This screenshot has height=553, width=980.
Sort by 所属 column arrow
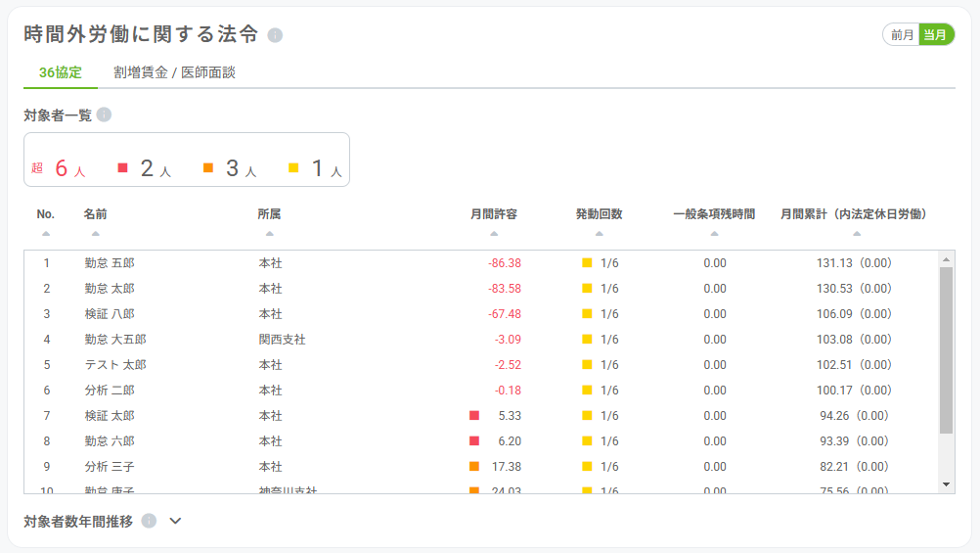[269, 234]
